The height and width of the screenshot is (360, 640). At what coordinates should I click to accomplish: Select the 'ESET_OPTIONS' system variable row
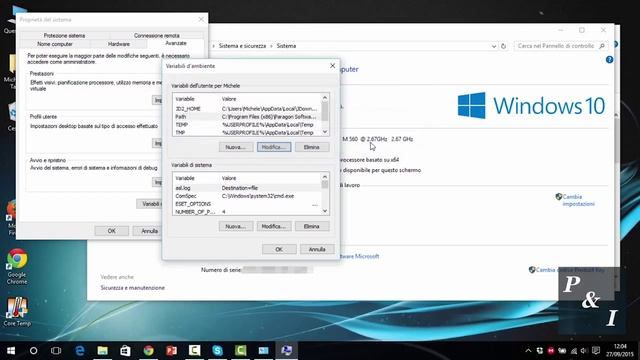pyautogui.click(x=247, y=204)
